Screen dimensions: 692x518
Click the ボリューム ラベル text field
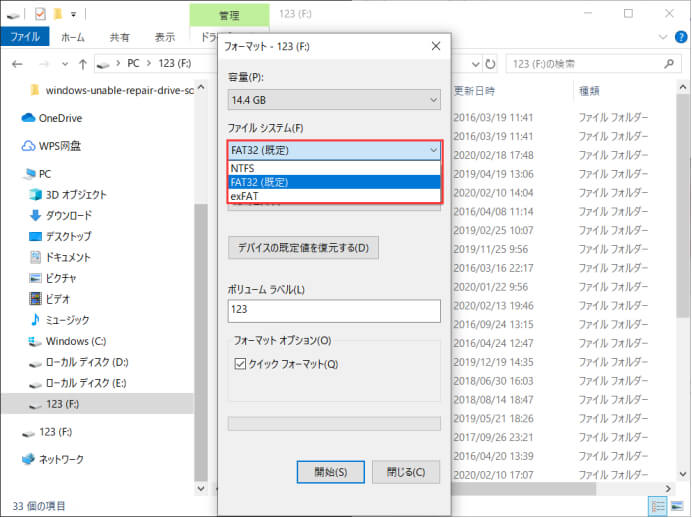click(334, 311)
